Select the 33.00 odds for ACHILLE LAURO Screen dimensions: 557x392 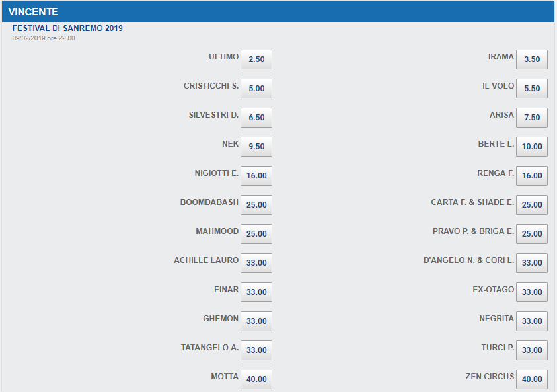pos(256,263)
